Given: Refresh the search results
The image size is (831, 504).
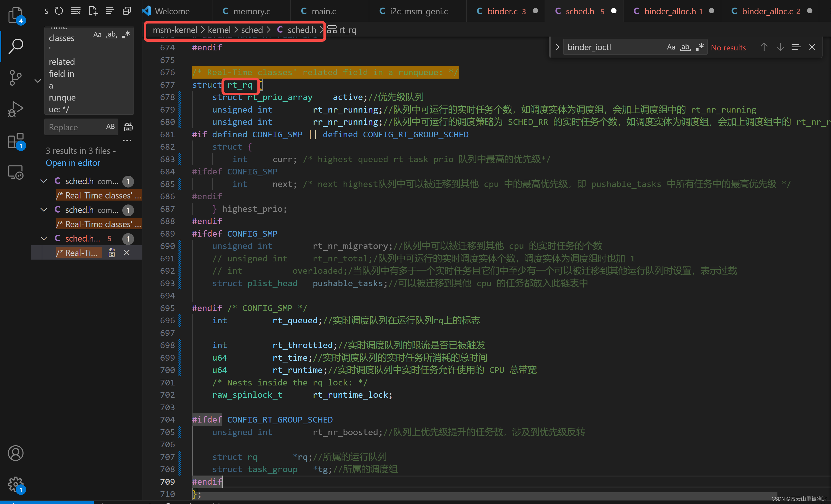Looking at the screenshot, I should 59,10.
